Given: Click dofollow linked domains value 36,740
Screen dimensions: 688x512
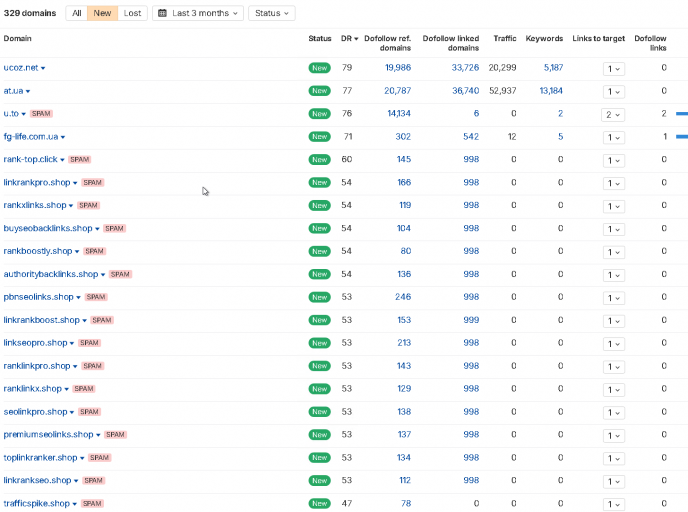Looking at the screenshot, I should pos(466,91).
